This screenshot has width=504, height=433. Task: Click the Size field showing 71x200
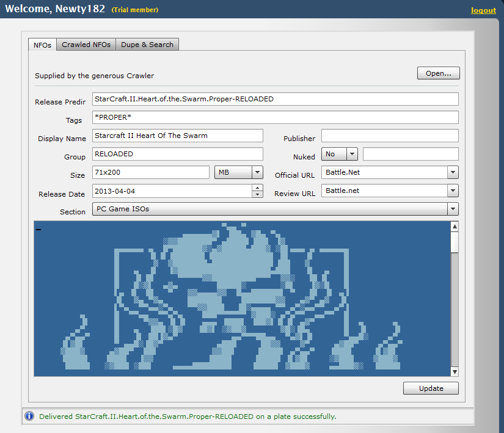point(151,172)
